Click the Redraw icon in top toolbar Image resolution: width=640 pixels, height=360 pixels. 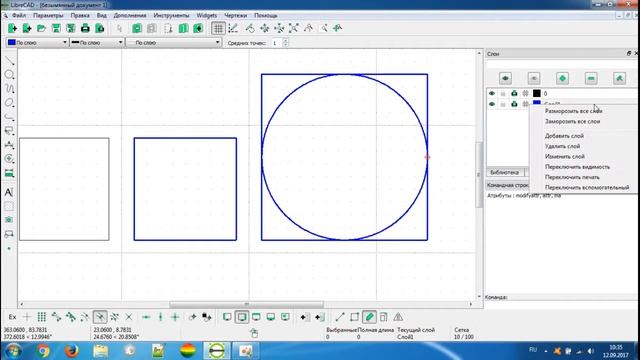250,28
